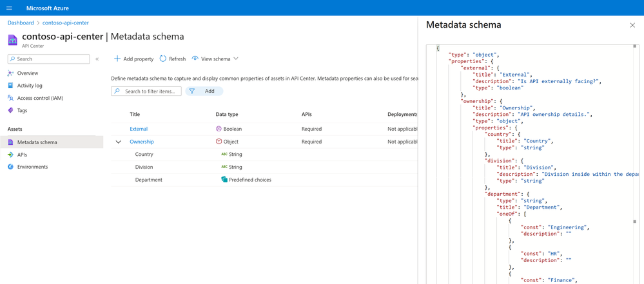Viewport: 644px width, 284px height.
Task: Collapse the Ownership row chevron
Action: [119, 142]
